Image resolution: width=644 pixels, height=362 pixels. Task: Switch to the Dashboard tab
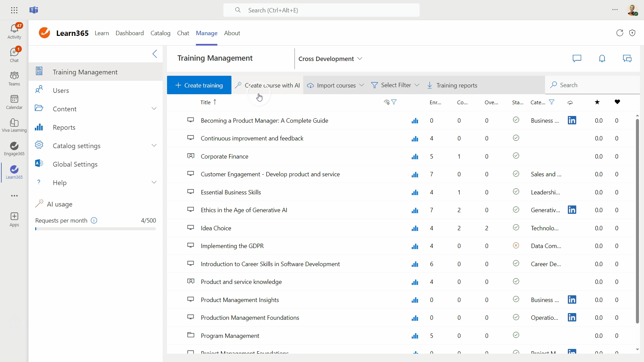[129, 33]
